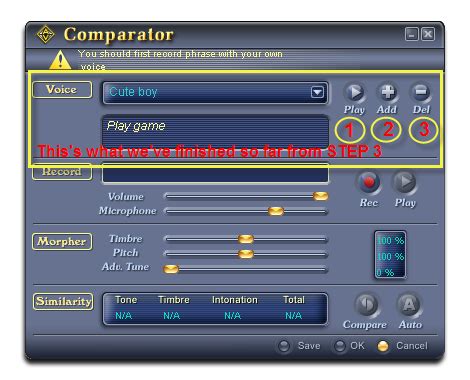Adjust the Microphone slider handle
470x380 pixels.
tap(276, 211)
